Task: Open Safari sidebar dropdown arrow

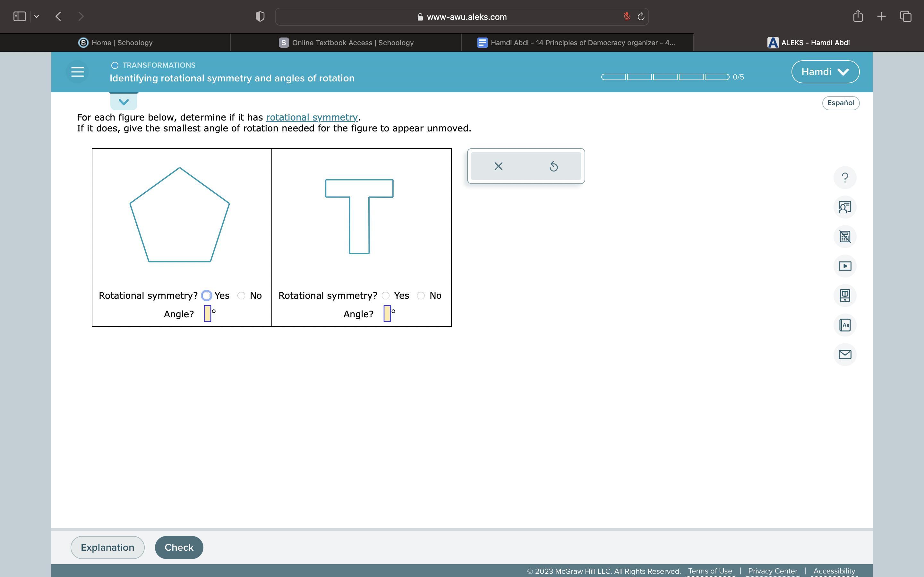Action: [37, 16]
